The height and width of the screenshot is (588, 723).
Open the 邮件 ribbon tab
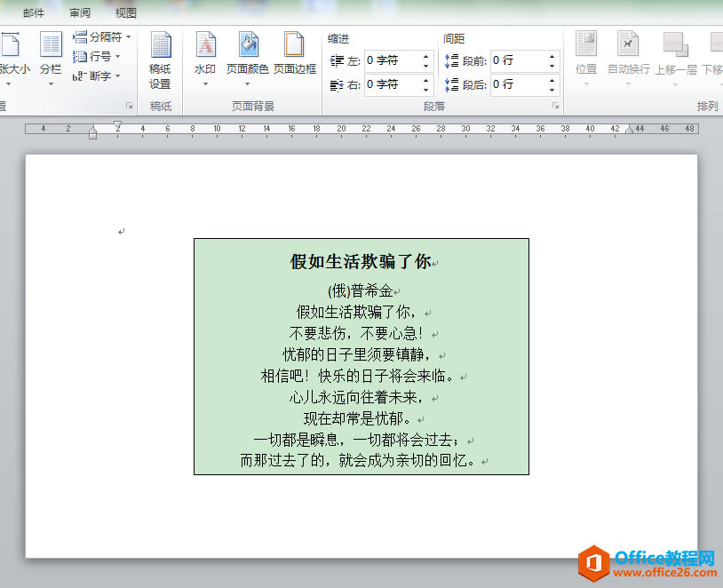click(x=34, y=13)
